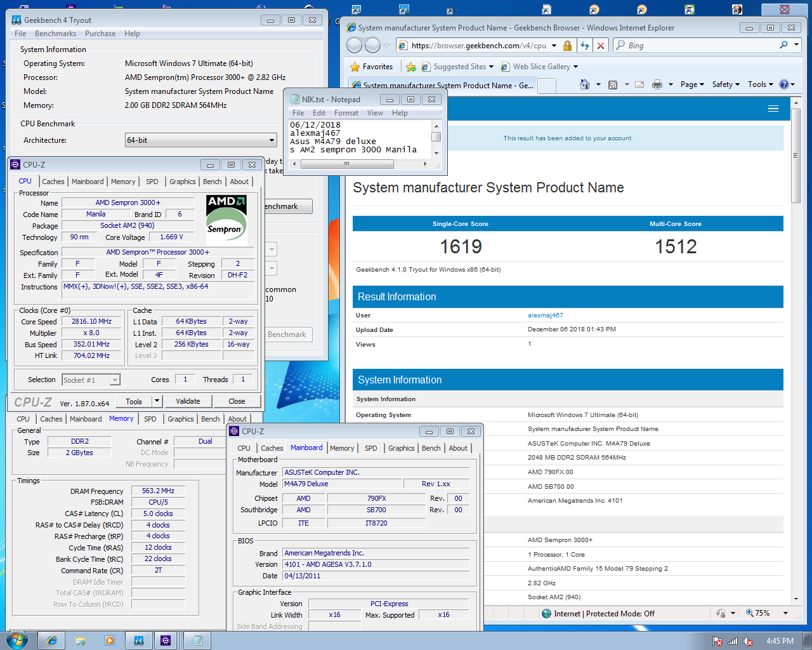Switch to Notepad taskbar icon
812x650 pixels.
coord(197,640)
